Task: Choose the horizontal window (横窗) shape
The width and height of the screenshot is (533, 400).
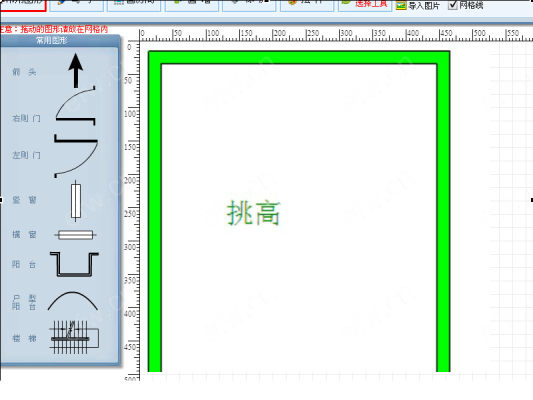Action: (x=75, y=235)
